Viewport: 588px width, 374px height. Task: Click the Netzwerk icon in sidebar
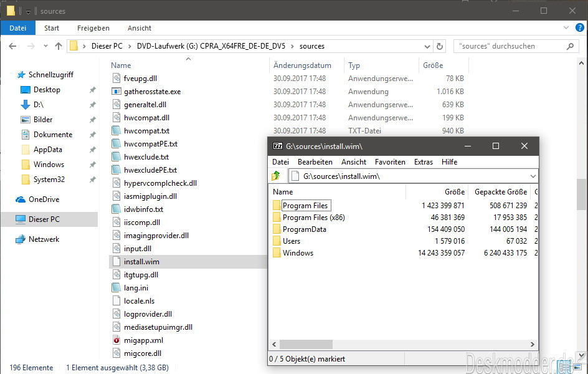(21, 239)
